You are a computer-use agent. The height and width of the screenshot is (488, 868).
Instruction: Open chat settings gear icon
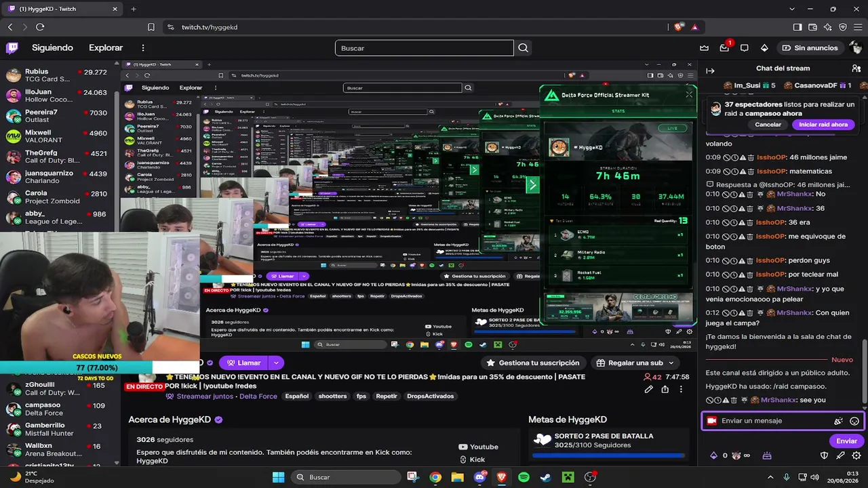(856, 455)
